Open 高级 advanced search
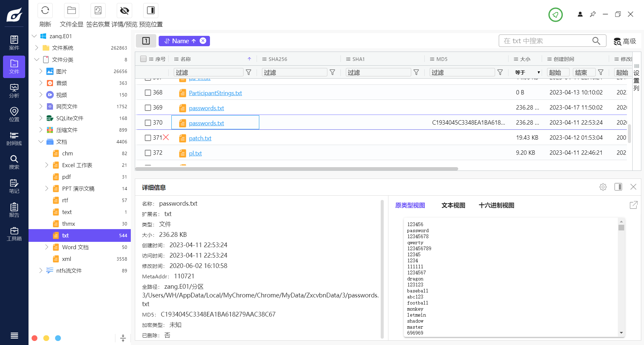The height and width of the screenshot is (345, 644). [x=625, y=41]
